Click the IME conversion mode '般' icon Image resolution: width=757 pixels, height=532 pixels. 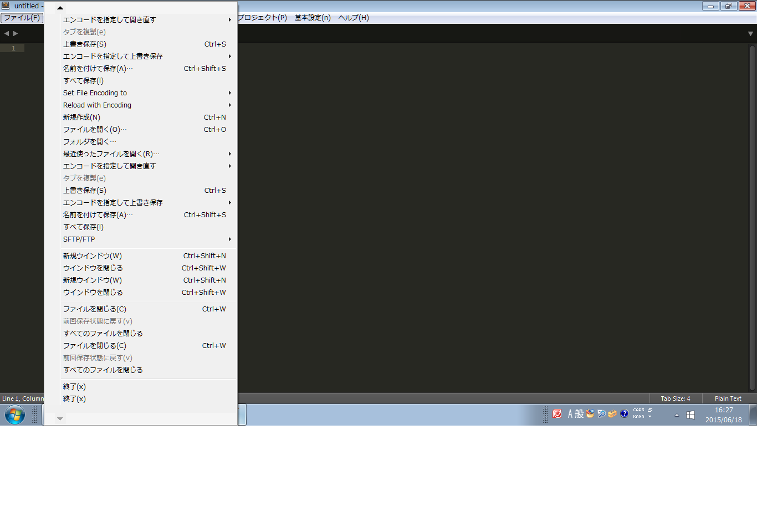579,414
